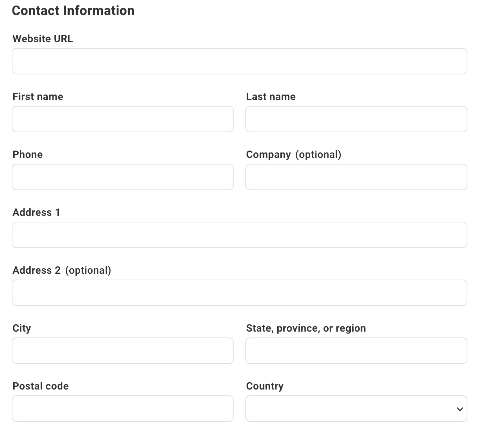The width and height of the screenshot is (504, 443).
Task: Click the First name input field
Action: pyautogui.click(x=123, y=119)
